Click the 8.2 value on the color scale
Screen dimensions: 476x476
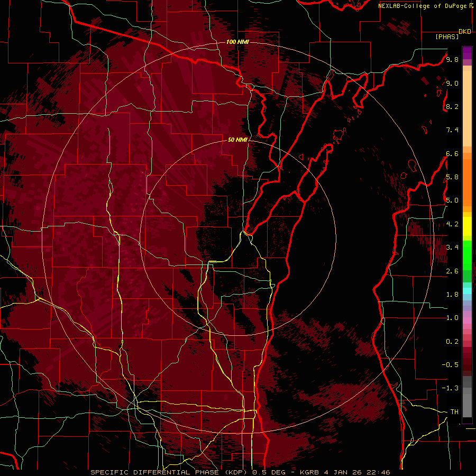click(x=452, y=106)
